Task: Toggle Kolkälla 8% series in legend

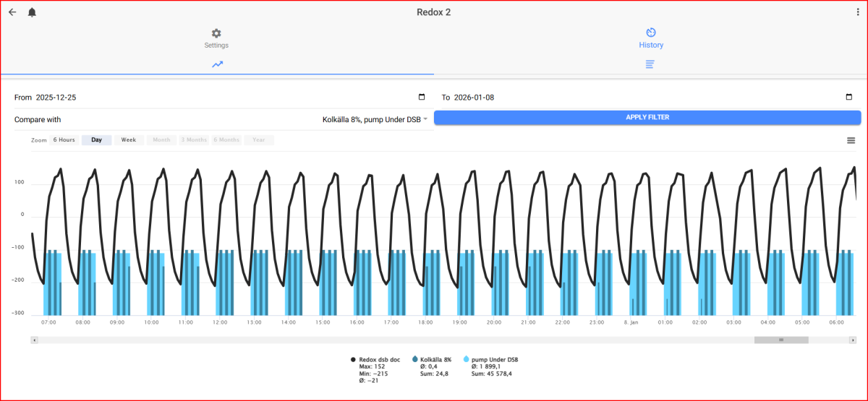Action: click(432, 359)
